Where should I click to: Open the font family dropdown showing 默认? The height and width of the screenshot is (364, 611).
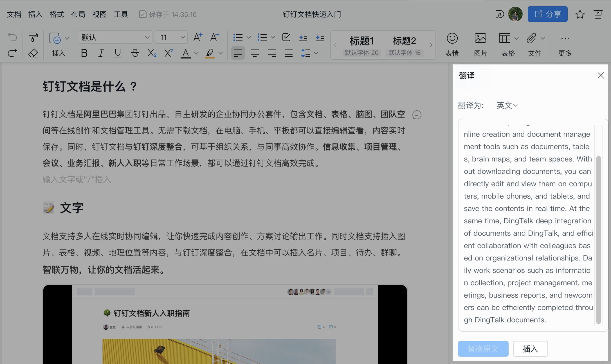click(114, 37)
